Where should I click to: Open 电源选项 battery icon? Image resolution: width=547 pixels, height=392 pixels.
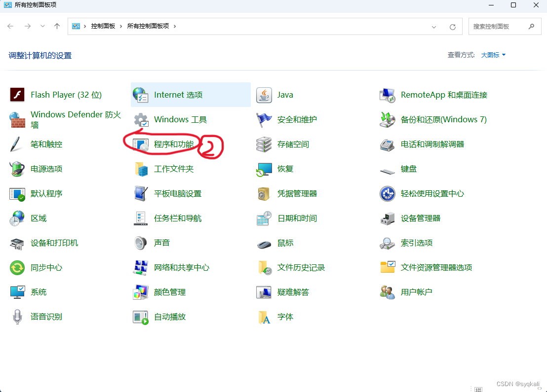(x=17, y=169)
